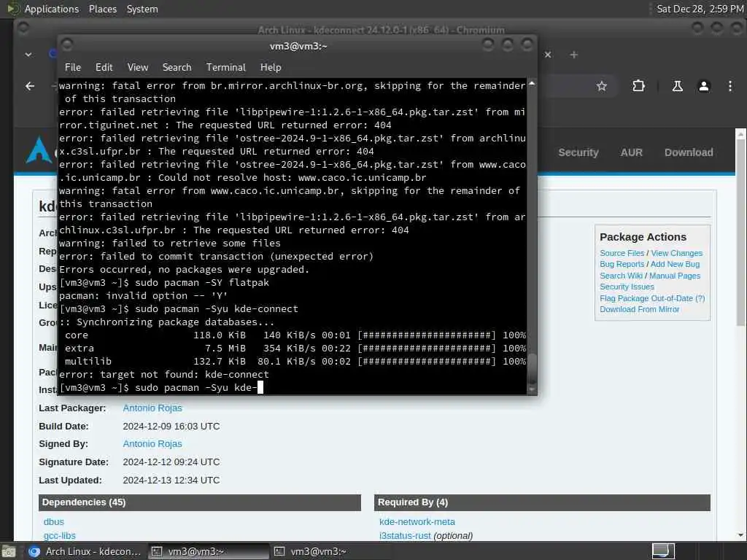Click the web page scrollbar up arrow
The width and height of the screenshot is (747, 560).
point(740,134)
